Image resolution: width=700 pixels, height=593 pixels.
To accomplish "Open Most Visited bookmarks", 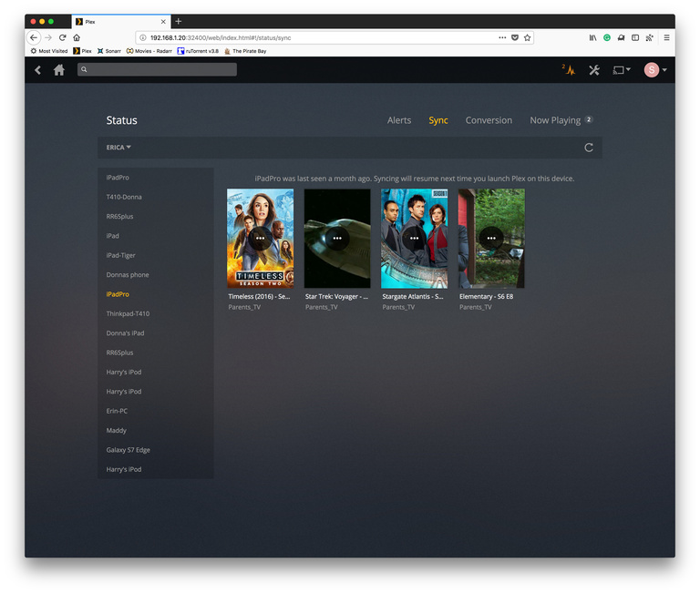I will tap(49, 51).
